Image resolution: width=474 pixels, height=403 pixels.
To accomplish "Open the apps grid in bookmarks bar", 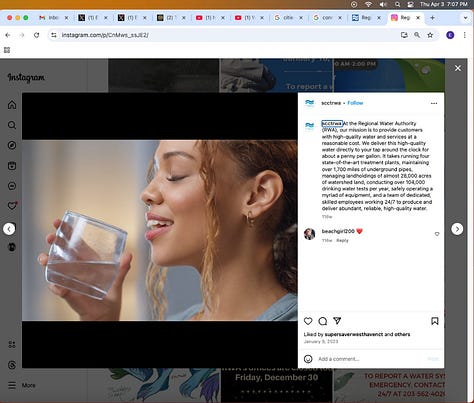I will click(7, 50).
